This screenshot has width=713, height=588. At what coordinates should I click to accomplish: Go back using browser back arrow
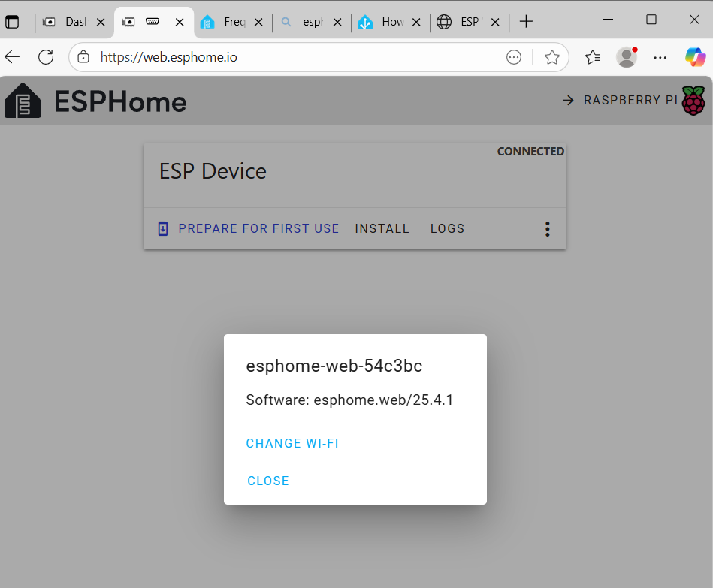point(12,57)
